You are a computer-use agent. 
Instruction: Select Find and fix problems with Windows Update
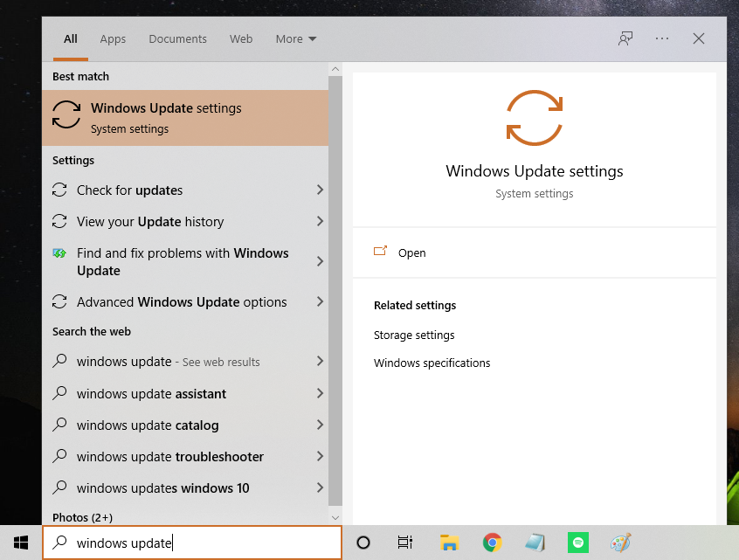click(185, 261)
